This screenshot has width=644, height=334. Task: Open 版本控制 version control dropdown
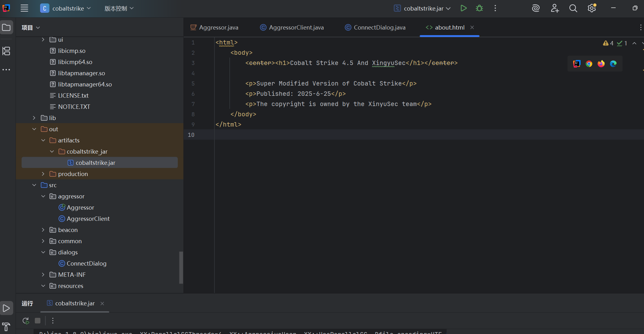pyautogui.click(x=119, y=8)
